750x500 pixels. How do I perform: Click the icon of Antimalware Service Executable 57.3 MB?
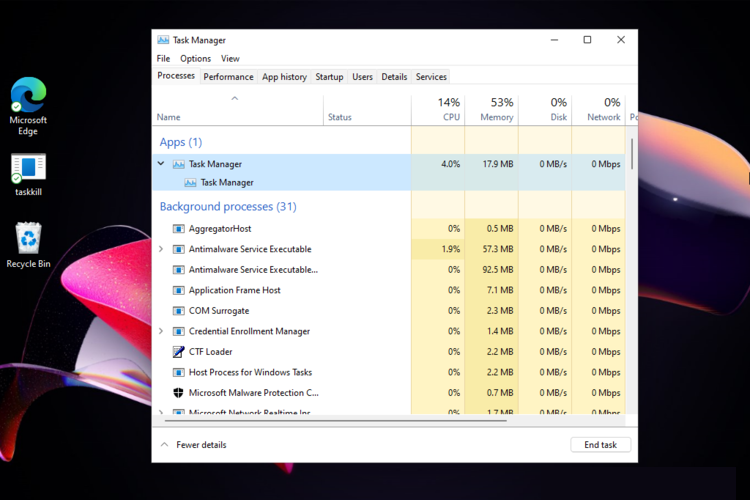click(x=178, y=249)
